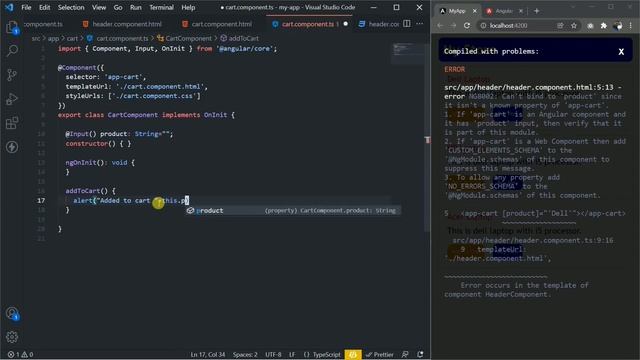Screen dimensions: 640x360
Task: Click the editor minimap
Action: pyautogui.click(x=407, y=54)
